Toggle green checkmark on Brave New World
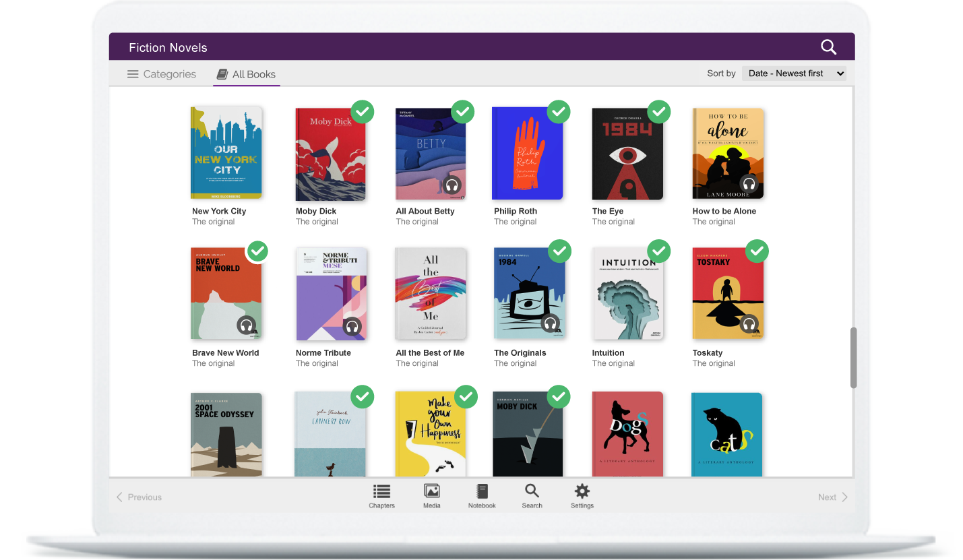 coord(257,251)
